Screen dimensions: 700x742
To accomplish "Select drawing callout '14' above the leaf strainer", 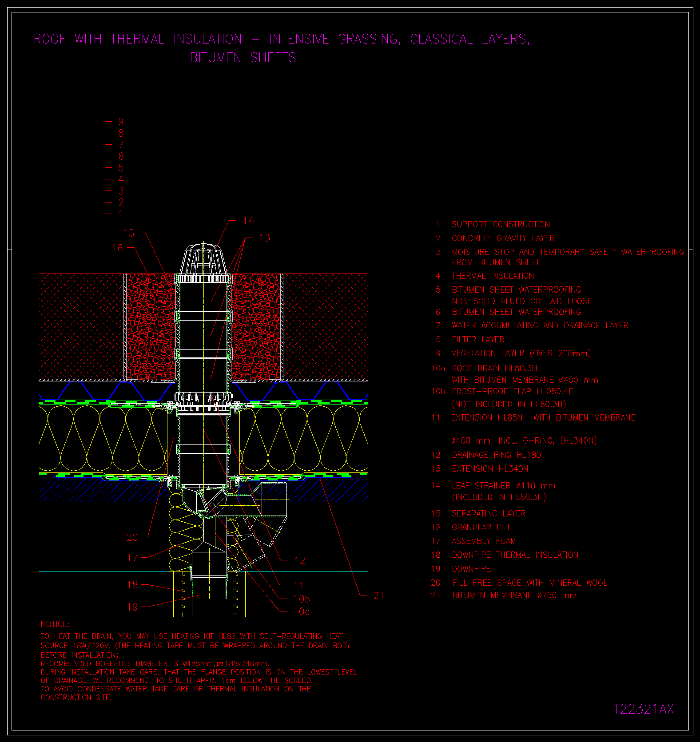I will pos(248,221).
